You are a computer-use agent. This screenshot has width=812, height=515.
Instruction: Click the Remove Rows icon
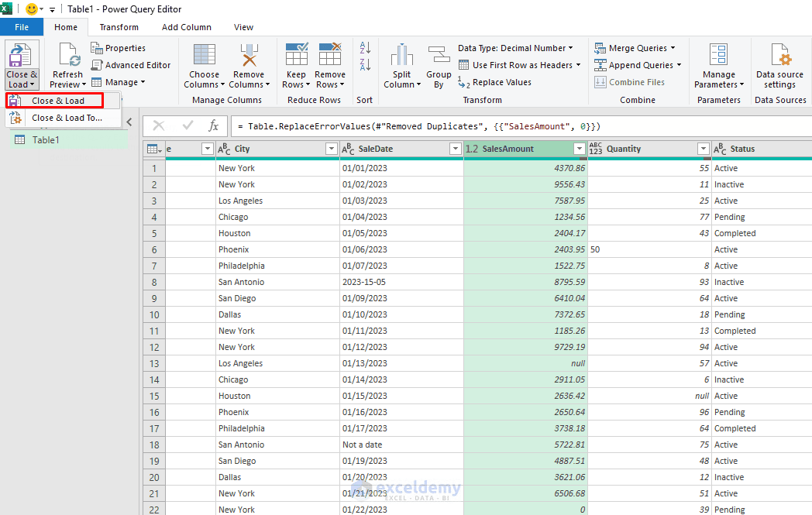330,54
